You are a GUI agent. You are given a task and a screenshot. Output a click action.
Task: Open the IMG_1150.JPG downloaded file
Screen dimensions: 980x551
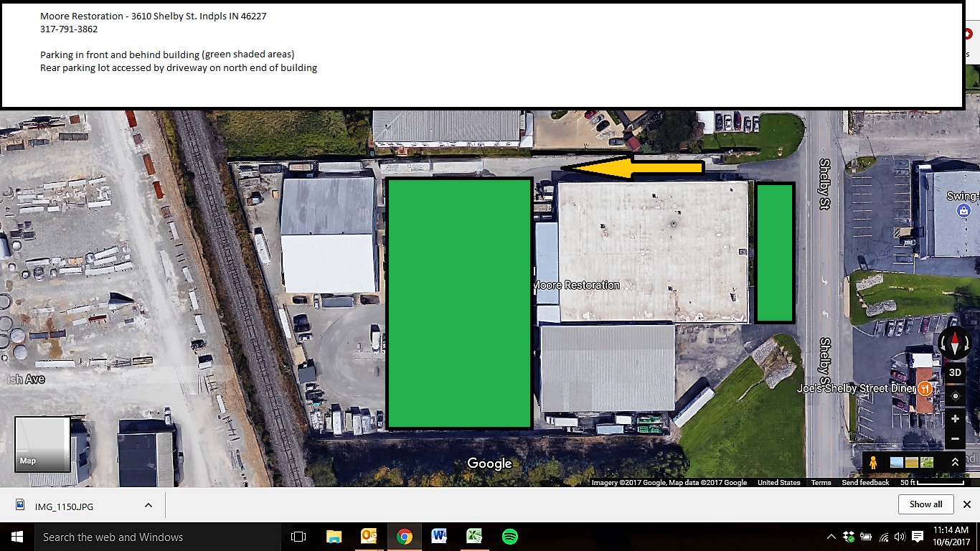[64, 506]
